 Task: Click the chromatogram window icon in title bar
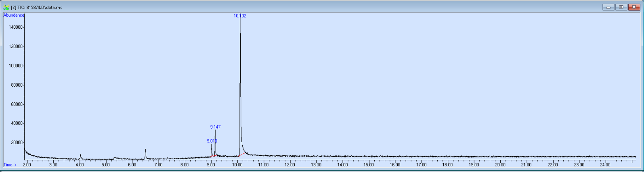[x=6, y=7]
